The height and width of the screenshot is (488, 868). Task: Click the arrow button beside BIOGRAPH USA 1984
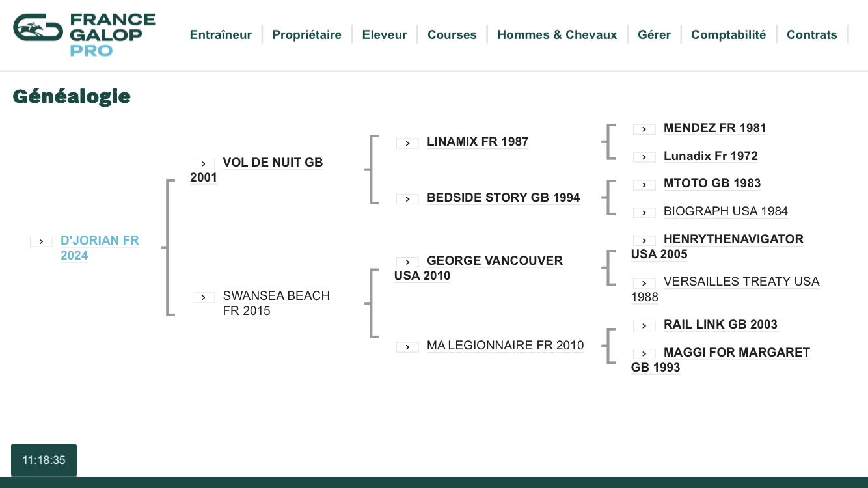click(x=644, y=213)
